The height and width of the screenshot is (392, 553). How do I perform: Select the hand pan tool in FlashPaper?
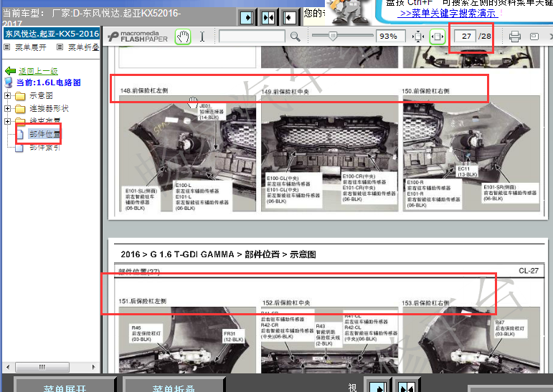click(183, 37)
